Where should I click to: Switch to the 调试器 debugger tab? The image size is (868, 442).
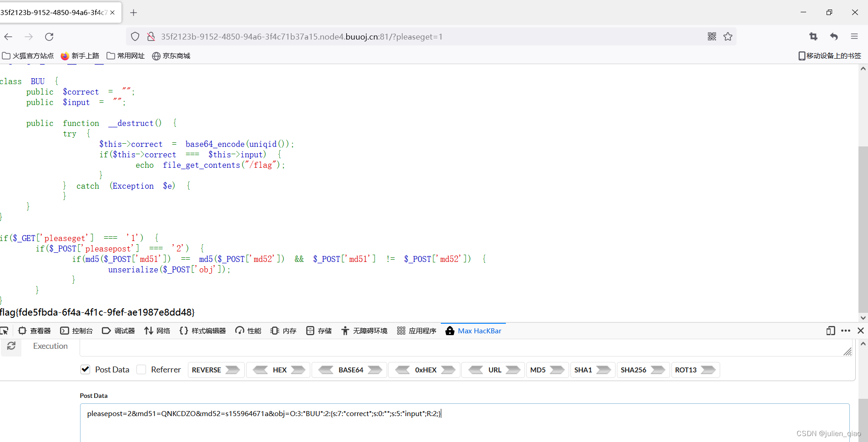point(118,331)
